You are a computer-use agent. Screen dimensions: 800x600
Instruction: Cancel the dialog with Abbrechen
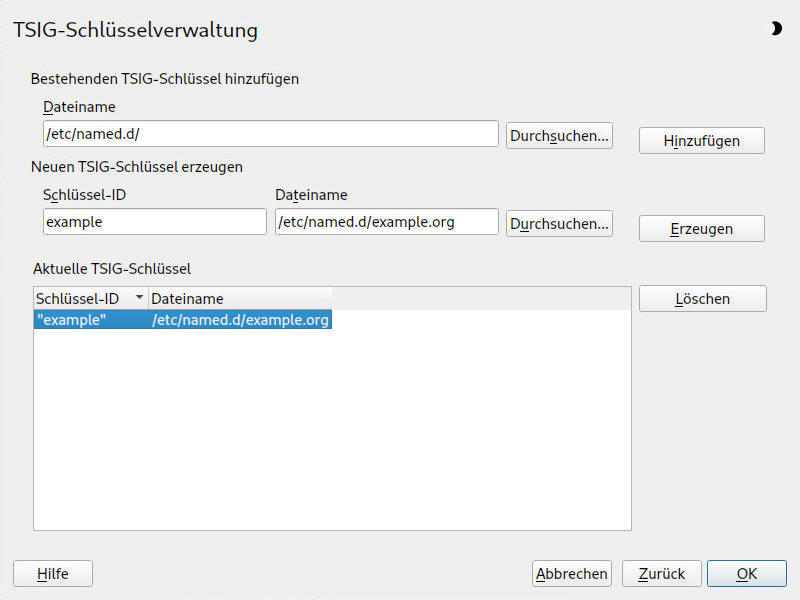[x=571, y=573]
